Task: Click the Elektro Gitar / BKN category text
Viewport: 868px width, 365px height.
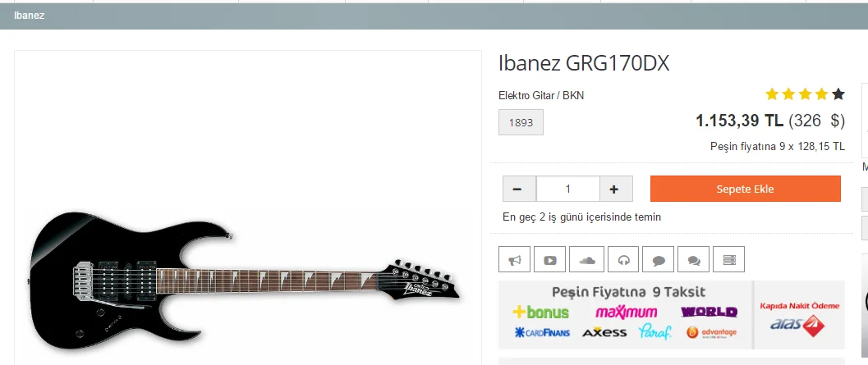Action: tap(541, 96)
